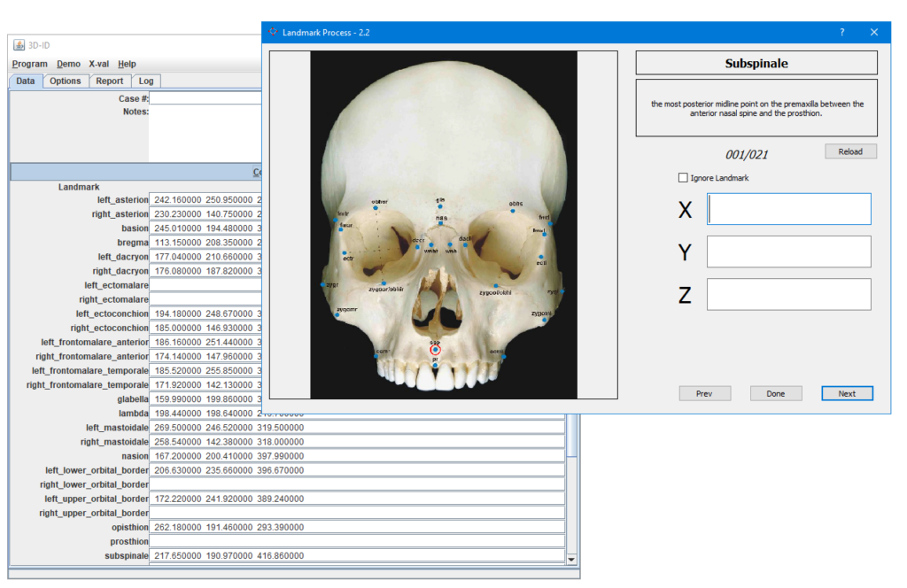Screen dimensions: 907x588
Task: Select the obhs marker above the right orbit
Action: pos(511,211)
